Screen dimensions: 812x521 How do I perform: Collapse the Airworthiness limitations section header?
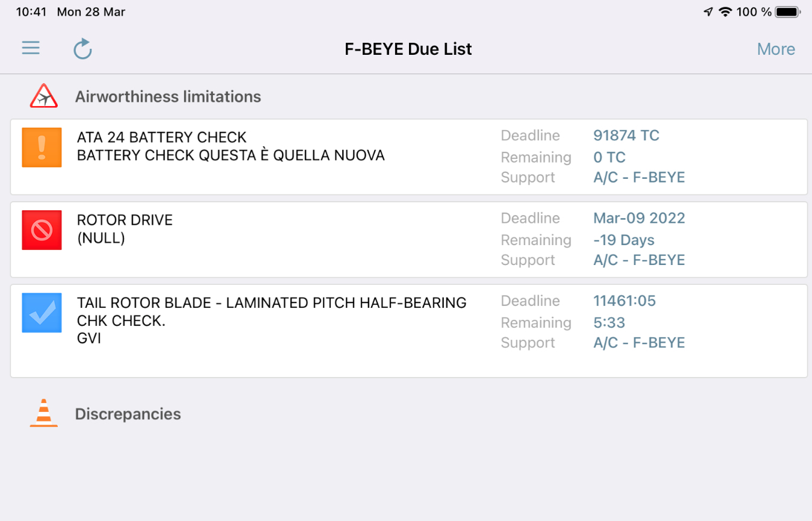coord(168,96)
